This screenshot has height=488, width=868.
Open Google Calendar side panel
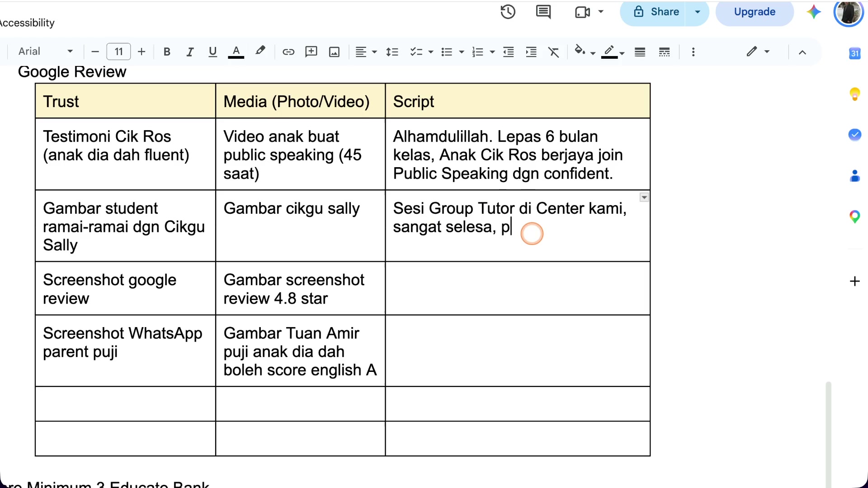[x=854, y=53]
